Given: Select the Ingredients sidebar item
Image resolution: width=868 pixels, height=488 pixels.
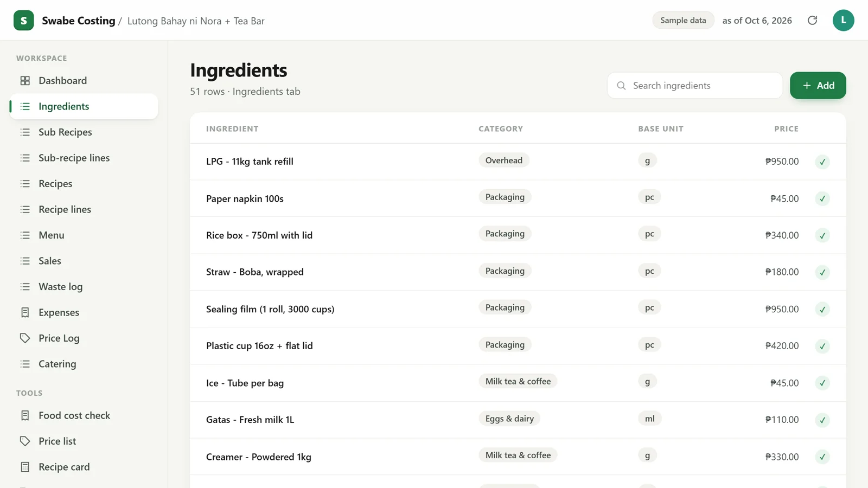Looking at the screenshot, I should pyautogui.click(x=84, y=106).
